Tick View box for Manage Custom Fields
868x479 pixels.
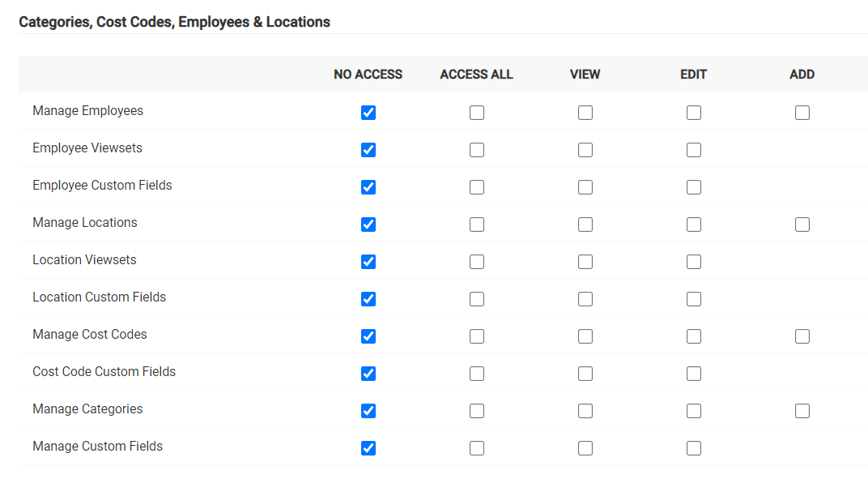[x=585, y=448]
